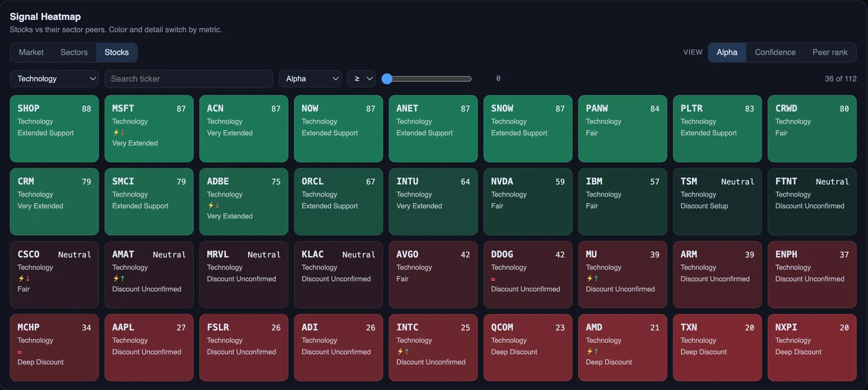Click the lightning up-arrow icon on AMD tile

coord(592,352)
